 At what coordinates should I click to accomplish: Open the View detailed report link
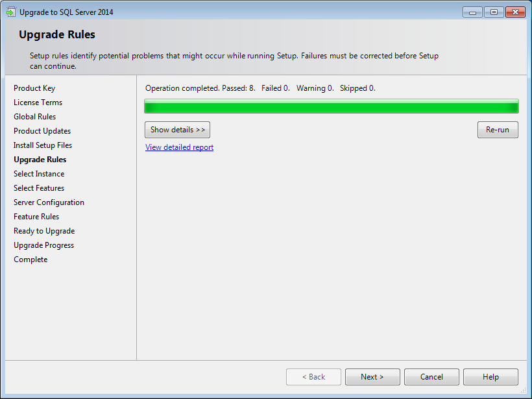point(180,147)
